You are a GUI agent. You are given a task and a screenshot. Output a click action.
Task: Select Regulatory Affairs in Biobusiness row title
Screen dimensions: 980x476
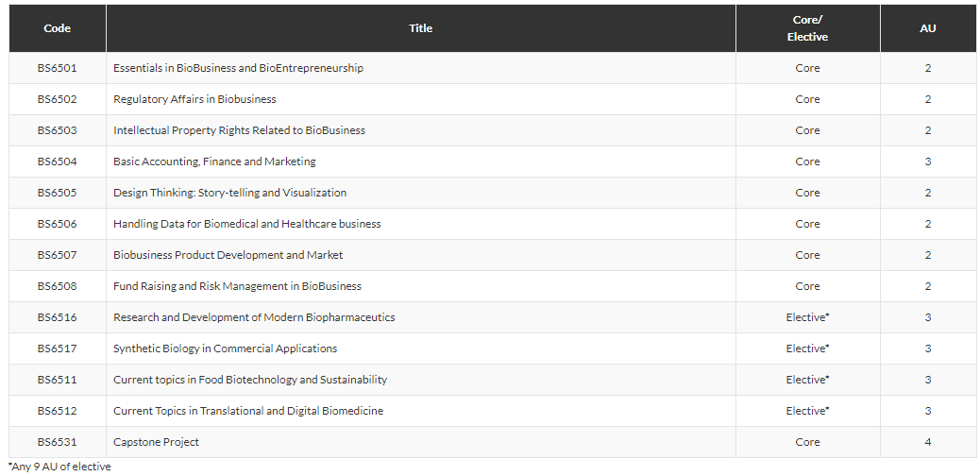[194, 99]
